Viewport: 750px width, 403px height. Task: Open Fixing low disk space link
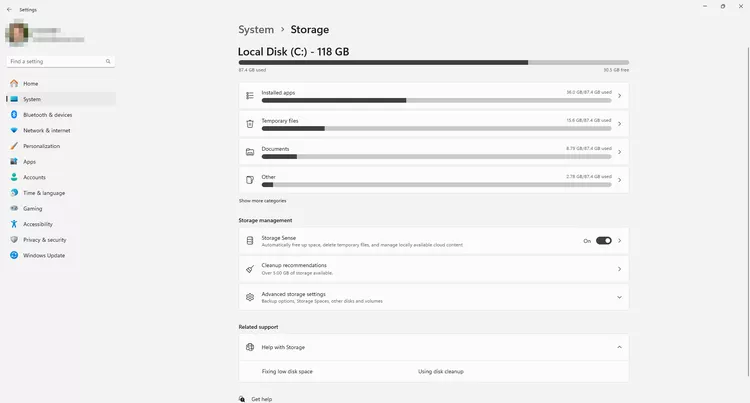(x=287, y=371)
